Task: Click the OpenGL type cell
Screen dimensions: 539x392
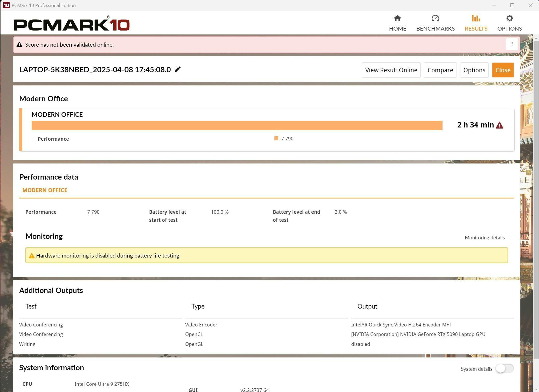Action: tap(194, 344)
